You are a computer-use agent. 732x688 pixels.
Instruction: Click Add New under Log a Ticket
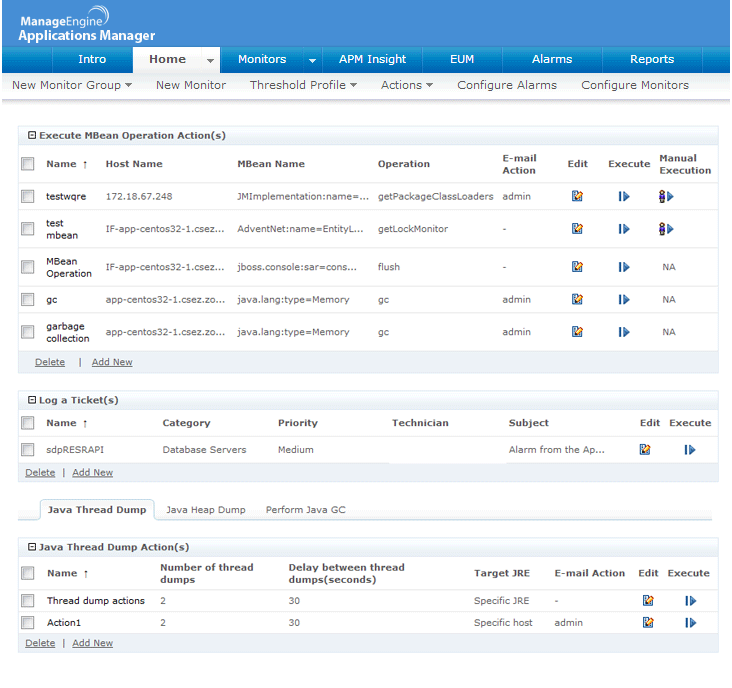coord(92,472)
